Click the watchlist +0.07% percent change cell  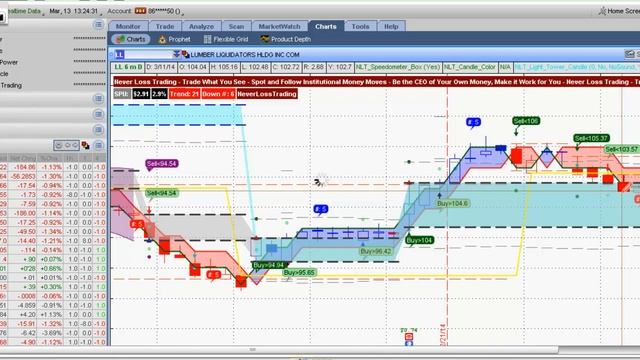click(x=51, y=259)
